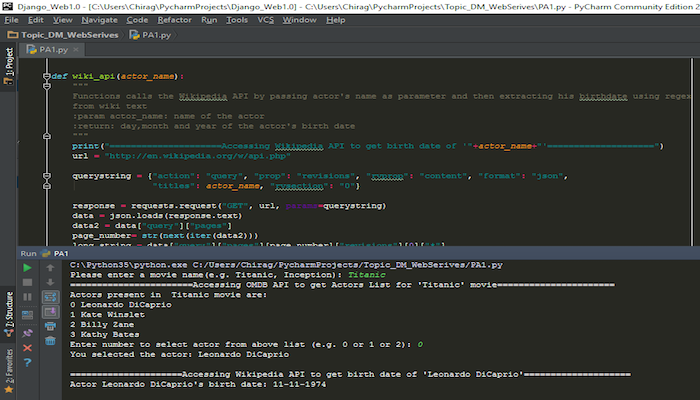Click the PyCharm icon in title bar
Image resolution: width=700 pixels, height=400 pixels.
(x=7, y=6)
